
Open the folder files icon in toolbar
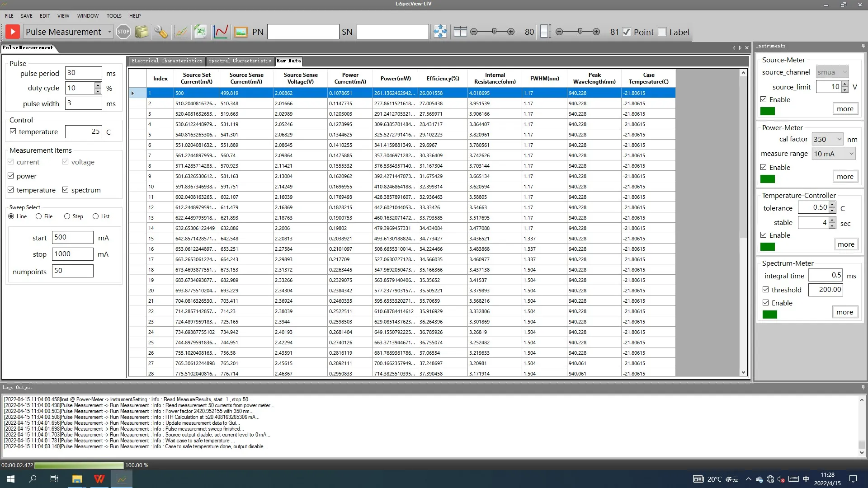point(142,32)
